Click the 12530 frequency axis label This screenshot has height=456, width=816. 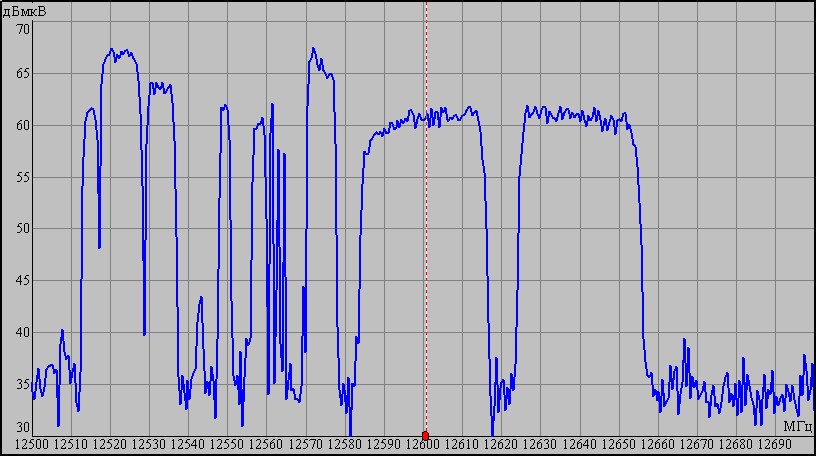coord(149,445)
